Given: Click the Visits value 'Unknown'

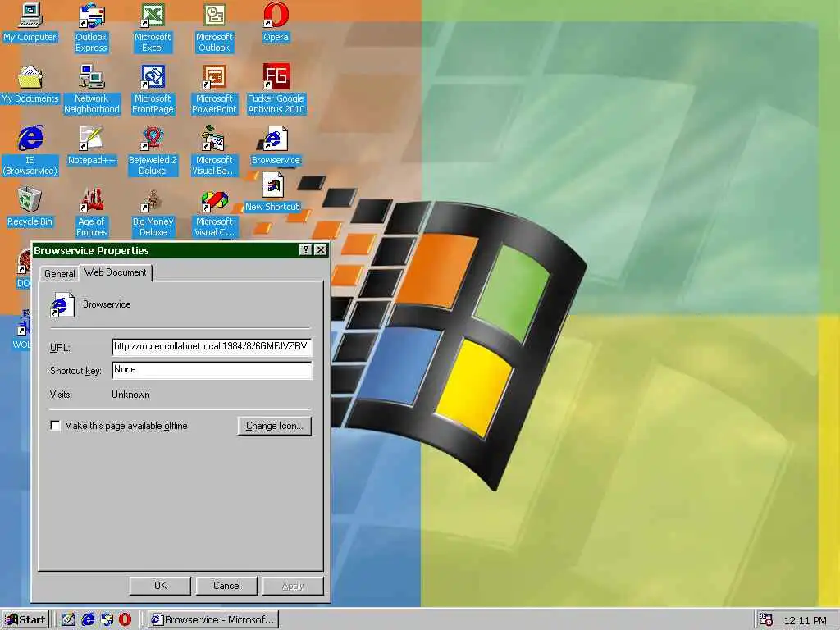Looking at the screenshot, I should click(130, 395).
